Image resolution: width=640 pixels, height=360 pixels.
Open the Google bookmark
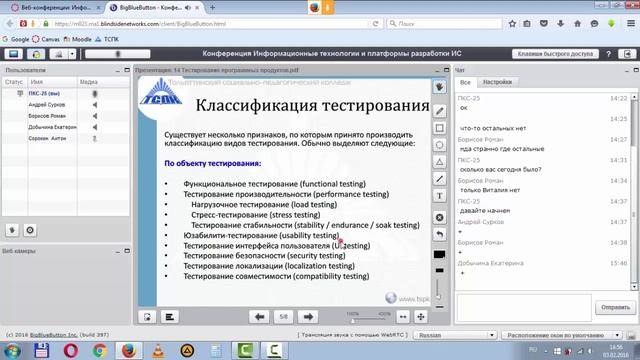coord(16,39)
